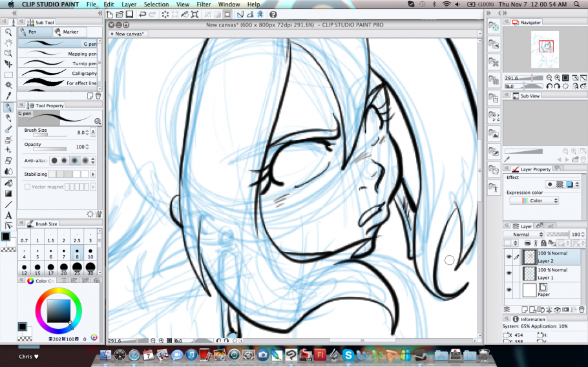Screen dimensions: 588x367
Task: Select the rectangle Selection tool
Action: click(x=8, y=74)
